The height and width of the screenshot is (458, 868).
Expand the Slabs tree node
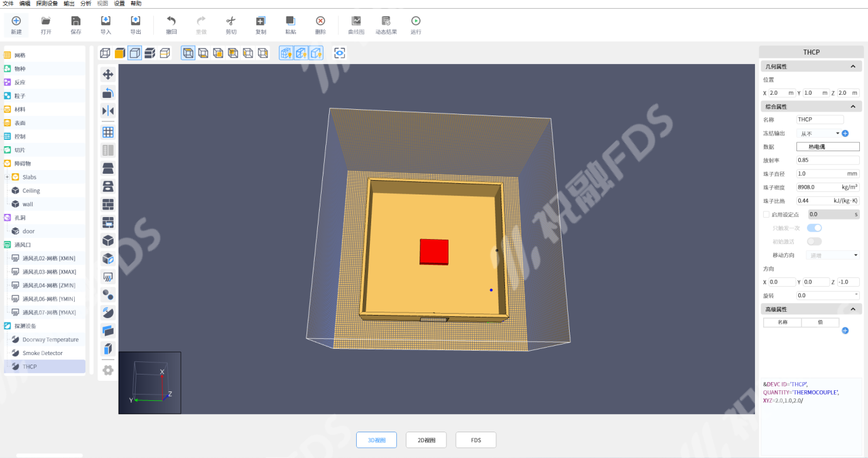[x=7, y=177]
